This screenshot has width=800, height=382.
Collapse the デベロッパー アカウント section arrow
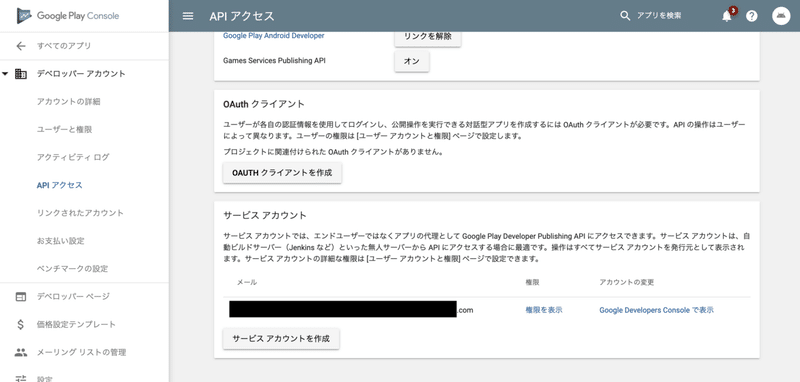pyautogui.click(x=5, y=74)
